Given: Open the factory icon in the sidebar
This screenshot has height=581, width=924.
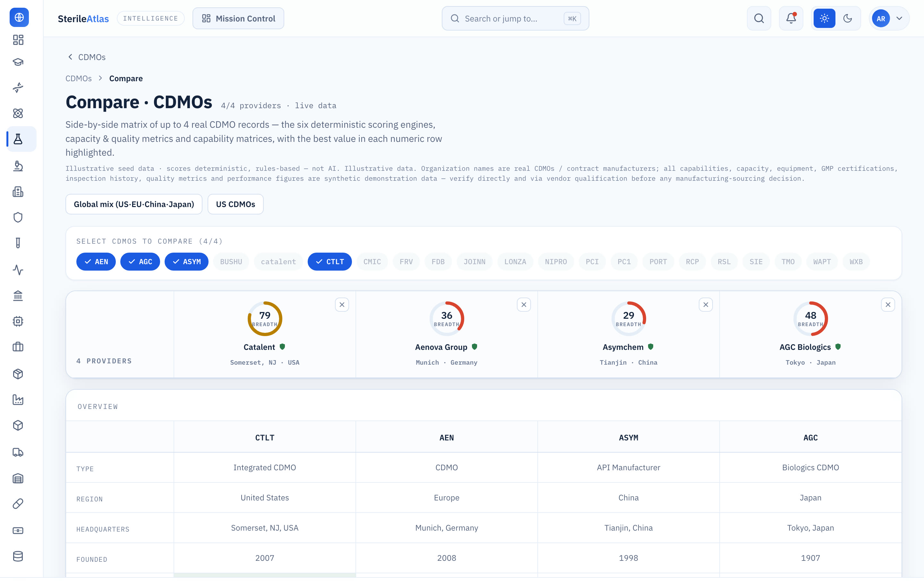Looking at the screenshot, I should [18, 400].
